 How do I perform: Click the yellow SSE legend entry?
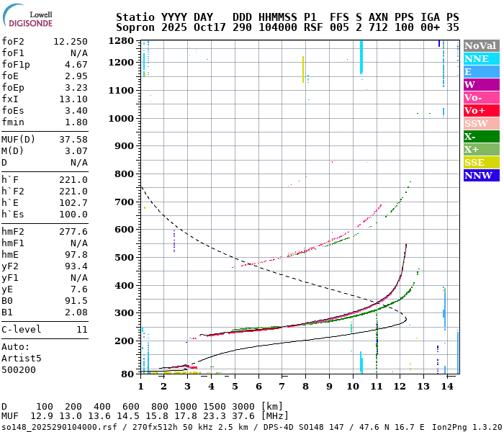[x=481, y=162]
